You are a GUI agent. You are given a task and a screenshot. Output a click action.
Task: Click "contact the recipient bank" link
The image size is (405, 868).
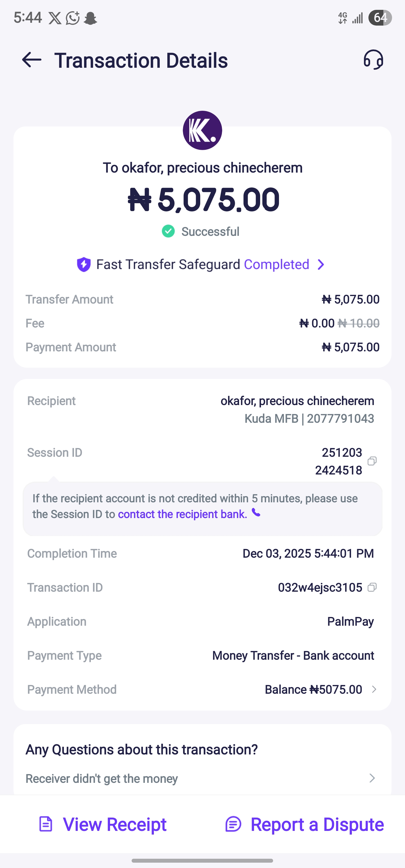(183, 514)
